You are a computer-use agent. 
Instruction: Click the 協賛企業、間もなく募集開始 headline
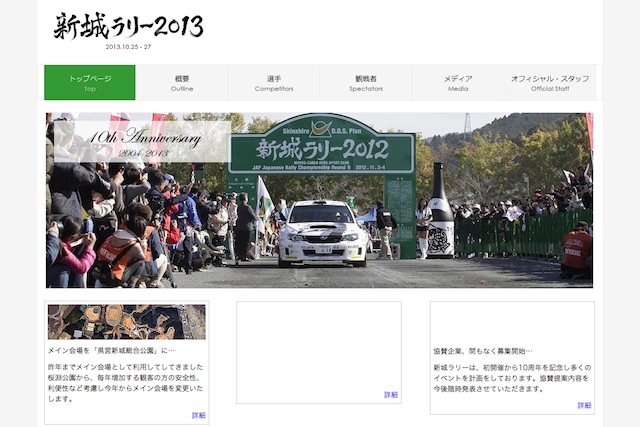[x=484, y=351]
